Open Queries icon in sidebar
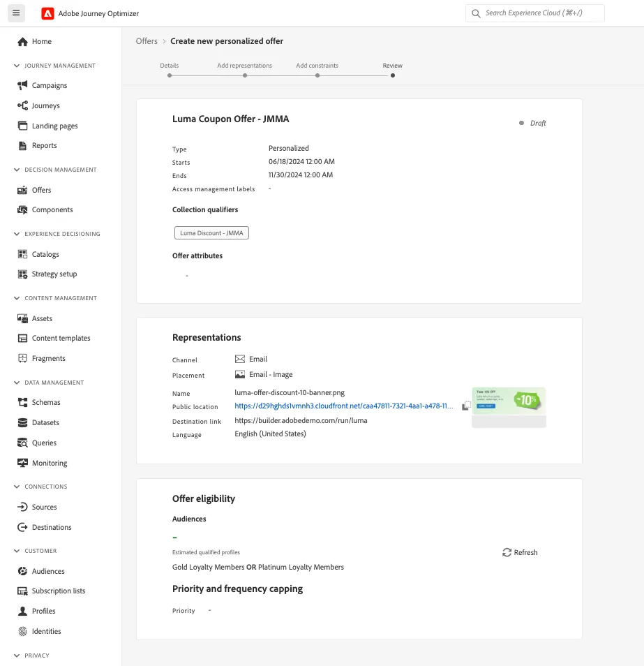 [22, 443]
